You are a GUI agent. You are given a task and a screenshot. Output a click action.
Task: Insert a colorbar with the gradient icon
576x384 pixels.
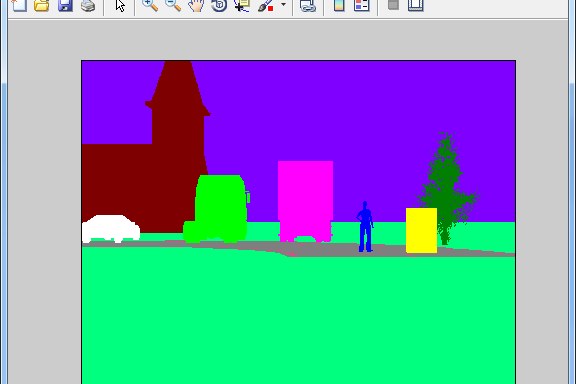click(339, 5)
